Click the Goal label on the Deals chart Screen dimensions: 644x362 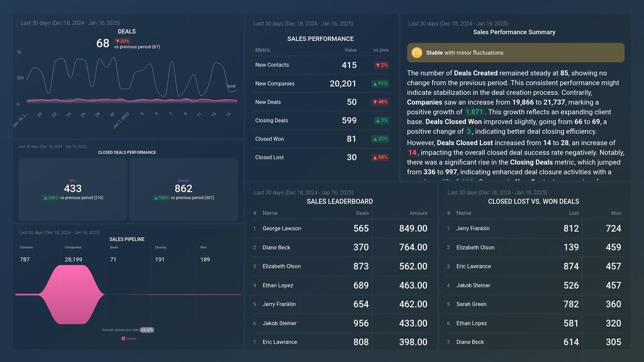coord(231,86)
